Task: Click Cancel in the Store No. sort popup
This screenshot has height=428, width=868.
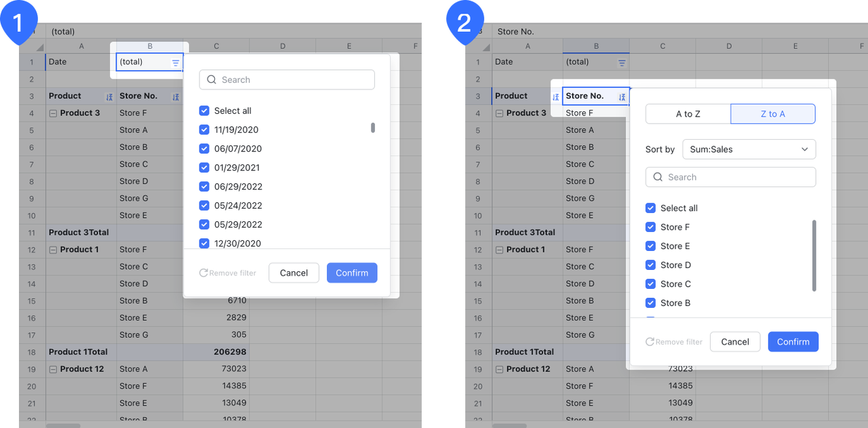Action: click(734, 342)
